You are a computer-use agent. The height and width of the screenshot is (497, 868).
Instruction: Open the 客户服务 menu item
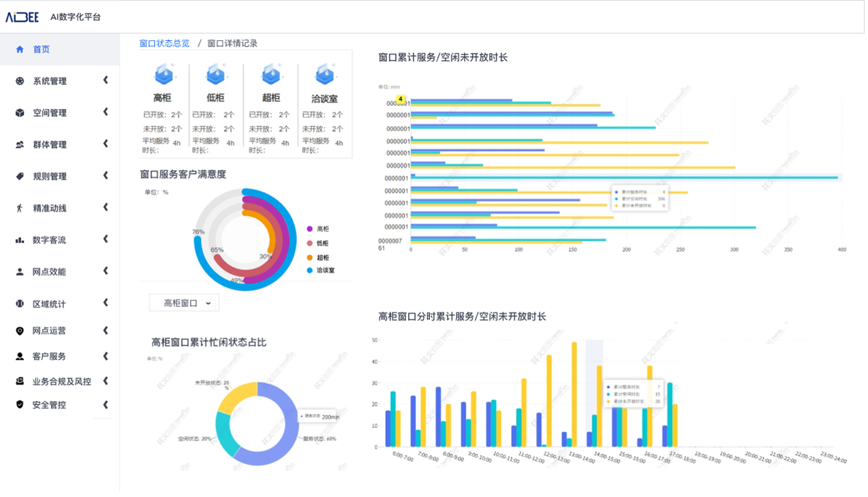[49, 356]
